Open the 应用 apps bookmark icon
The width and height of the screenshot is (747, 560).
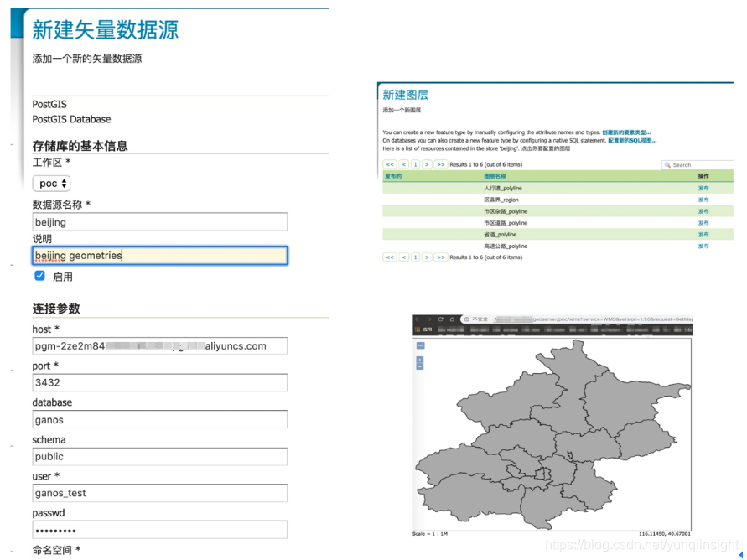[418, 329]
